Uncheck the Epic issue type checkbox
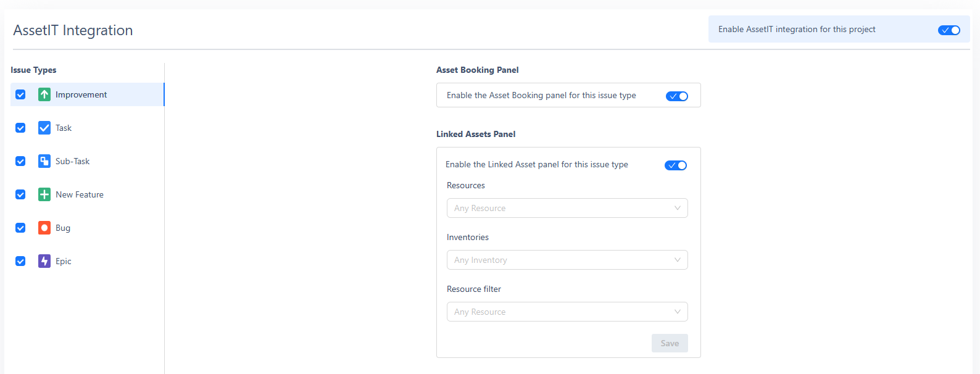This screenshot has width=980, height=374. click(20, 261)
